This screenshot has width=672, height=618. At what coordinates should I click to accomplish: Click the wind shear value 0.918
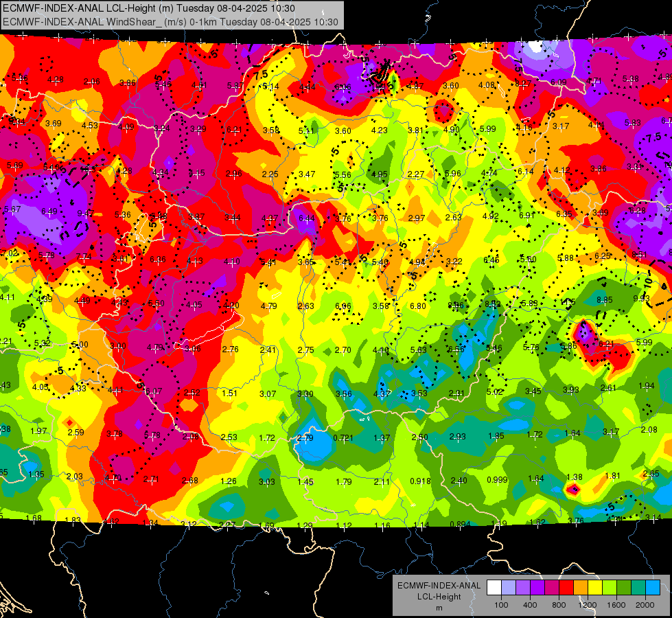(x=420, y=481)
